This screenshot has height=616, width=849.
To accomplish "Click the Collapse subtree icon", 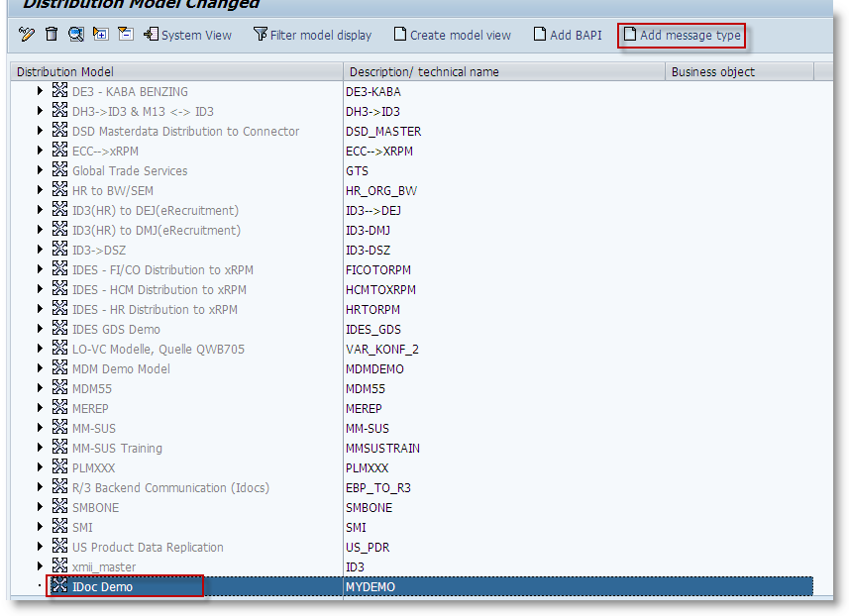I will (x=125, y=35).
